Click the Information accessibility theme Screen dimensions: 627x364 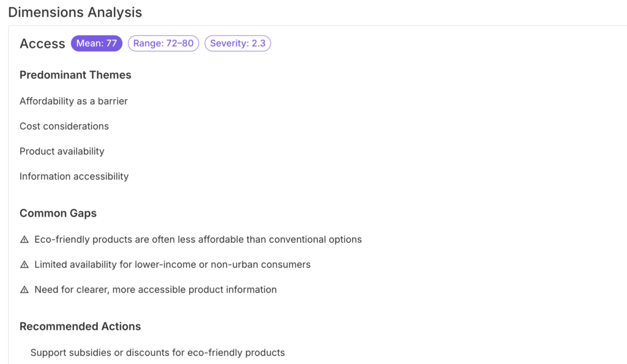pos(74,176)
